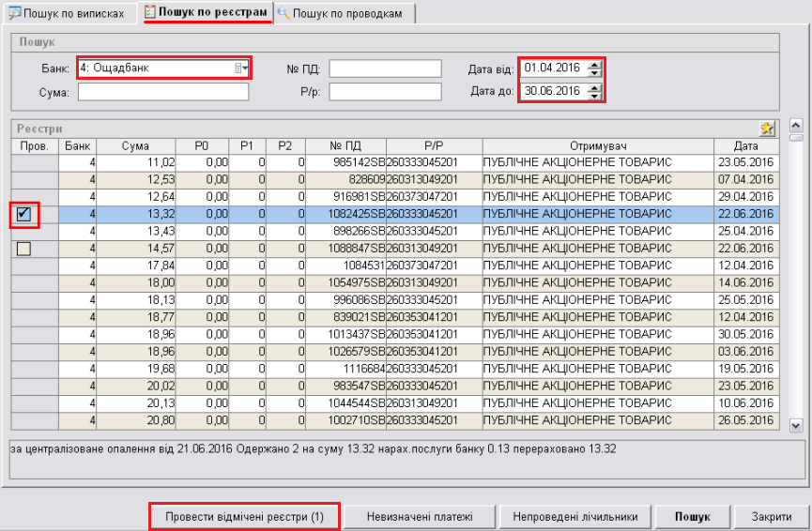
Task: Open the 'Банк' dropdown showing Ощадбанк
Action: tap(241, 68)
